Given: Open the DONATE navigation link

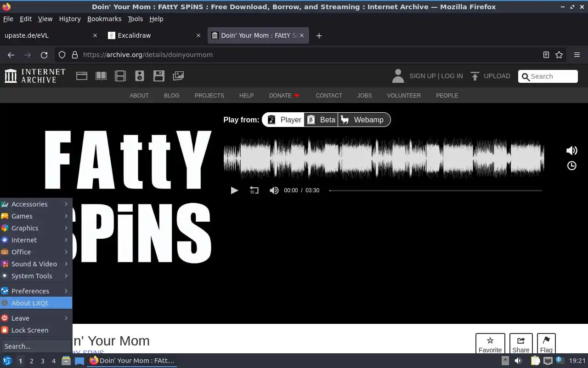Looking at the screenshot, I should click(284, 96).
